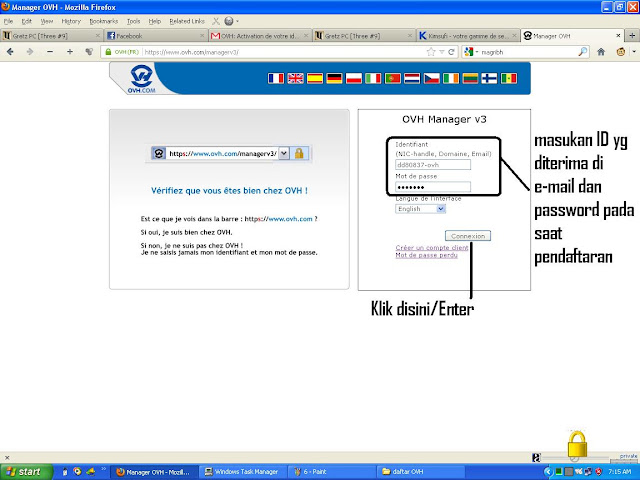The height and width of the screenshot is (480, 640).
Task: Switch to the Facebook tab
Action: click(156, 36)
